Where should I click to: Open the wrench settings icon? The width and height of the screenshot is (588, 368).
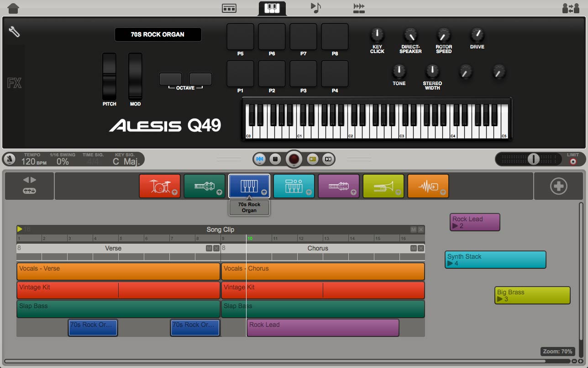tap(14, 32)
